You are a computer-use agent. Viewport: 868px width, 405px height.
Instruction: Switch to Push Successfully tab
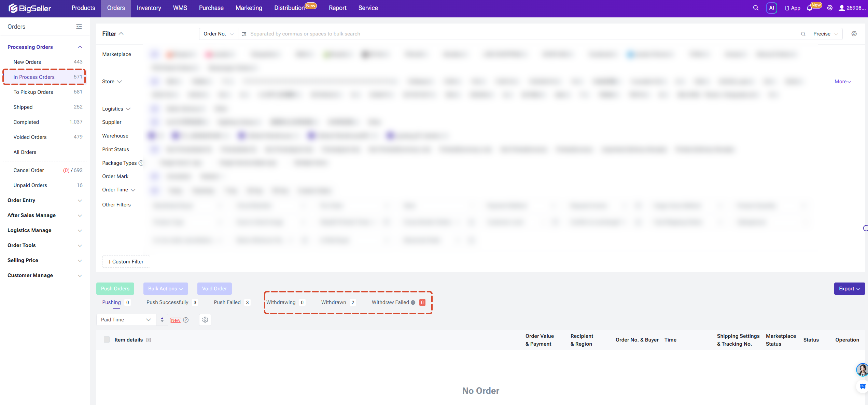pyautogui.click(x=171, y=302)
